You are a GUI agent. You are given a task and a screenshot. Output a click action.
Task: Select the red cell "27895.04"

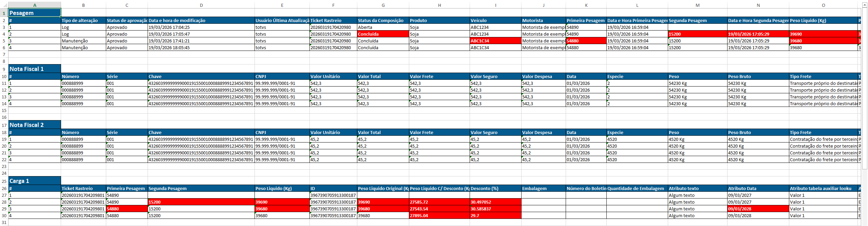(439, 215)
